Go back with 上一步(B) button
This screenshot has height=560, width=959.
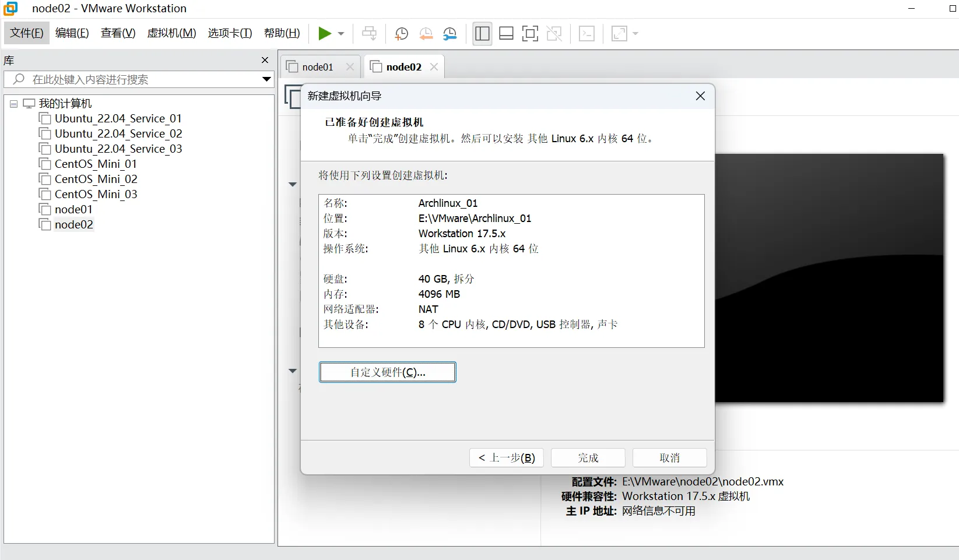(506, 458)
